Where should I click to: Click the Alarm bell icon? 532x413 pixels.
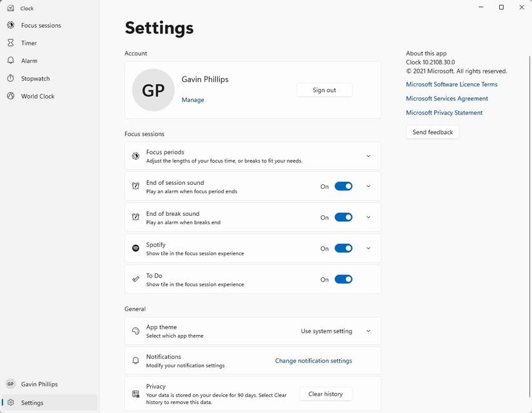click(10, 61)
